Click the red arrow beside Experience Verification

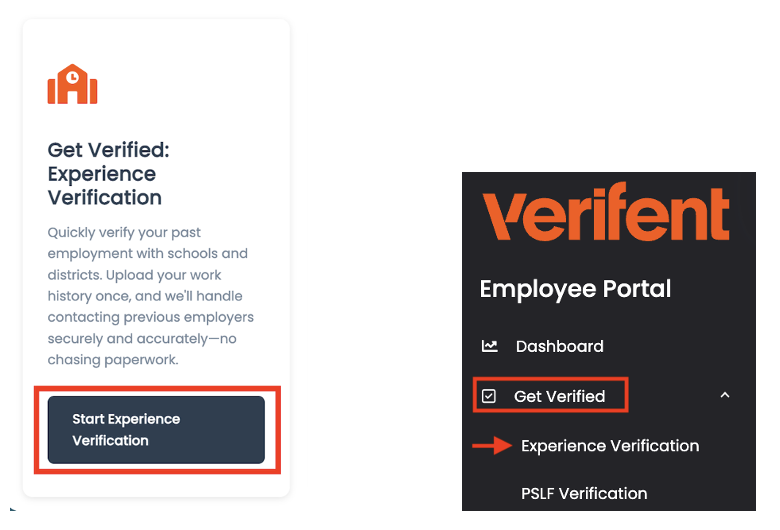491,446
